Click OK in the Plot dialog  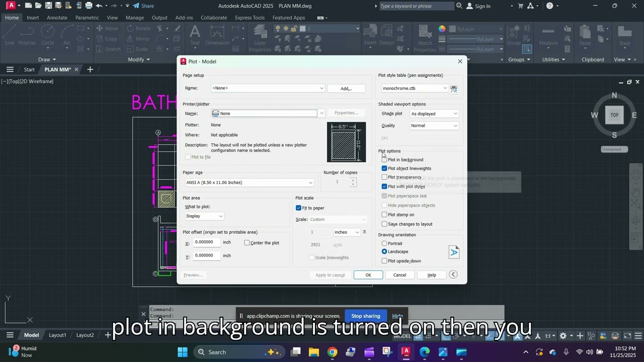[368, 275]
